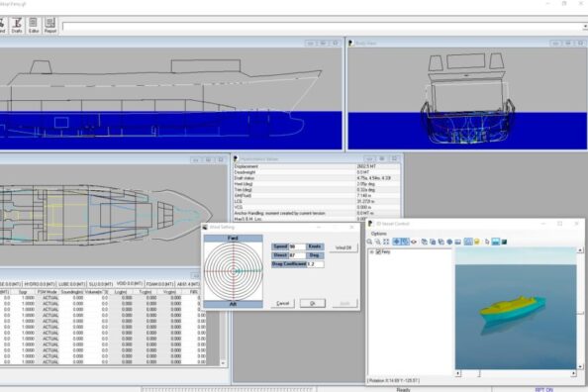Click the zoom-in magnifier in 3D Vessel Control
Image resolution: width=588 pixels, height=392 pixels.
(x=369, y=242)
